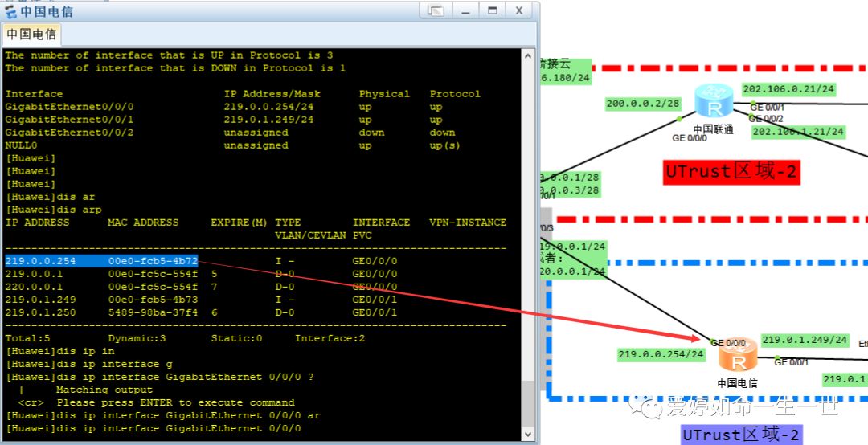Viewport: 868px width, 445px height.
Task: Maximize the 中国电信 terminal window
Action: point(492,10)
